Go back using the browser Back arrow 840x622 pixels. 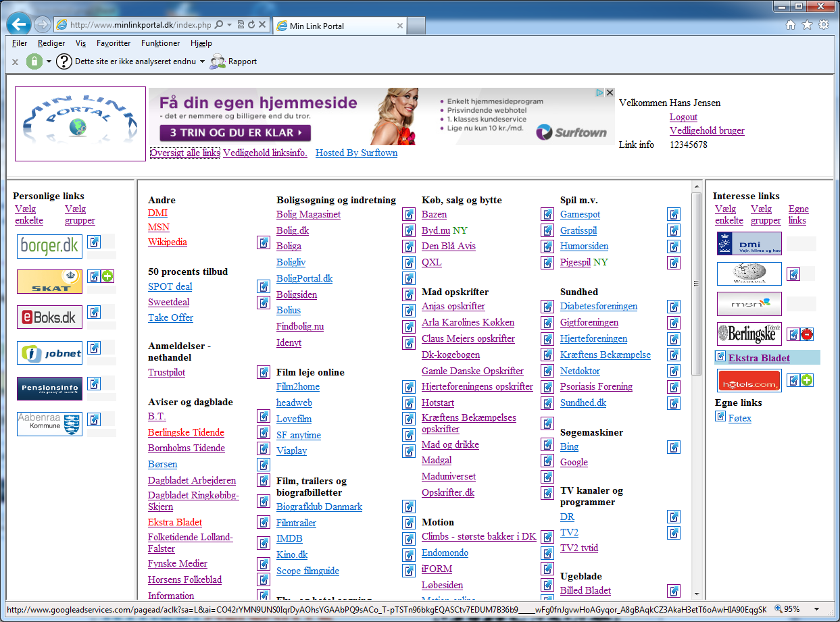click(x=18, y=24)
